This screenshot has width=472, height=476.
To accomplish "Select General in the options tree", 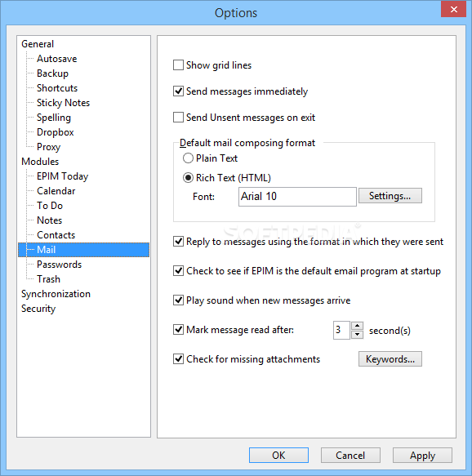I will coord(38,44).
